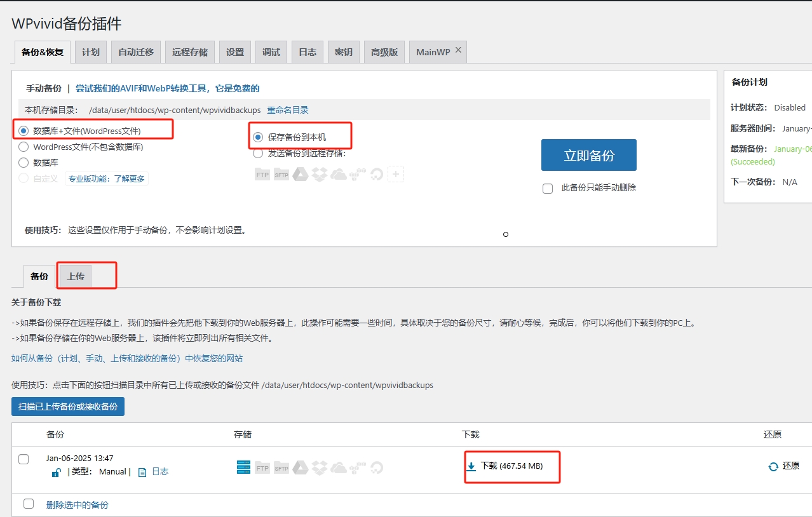
Task: Select Amazon S3 icon in manual backup section
Action: 358,174
